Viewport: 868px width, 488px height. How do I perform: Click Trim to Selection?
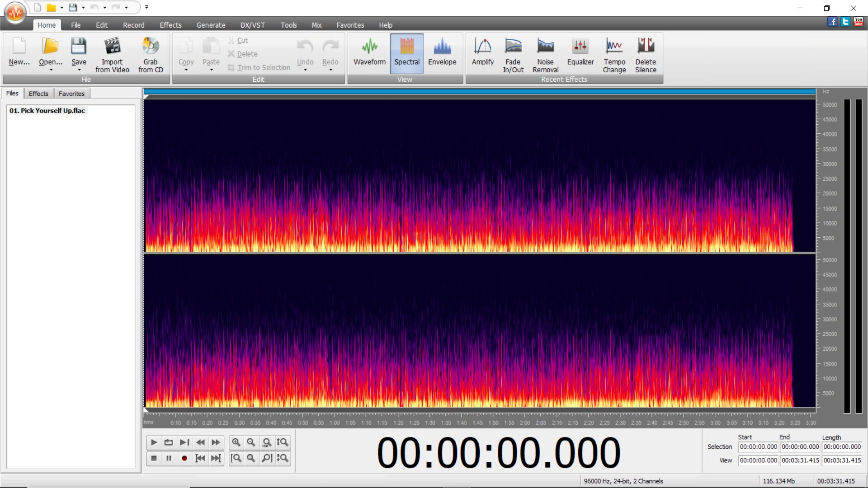(259, 67)
